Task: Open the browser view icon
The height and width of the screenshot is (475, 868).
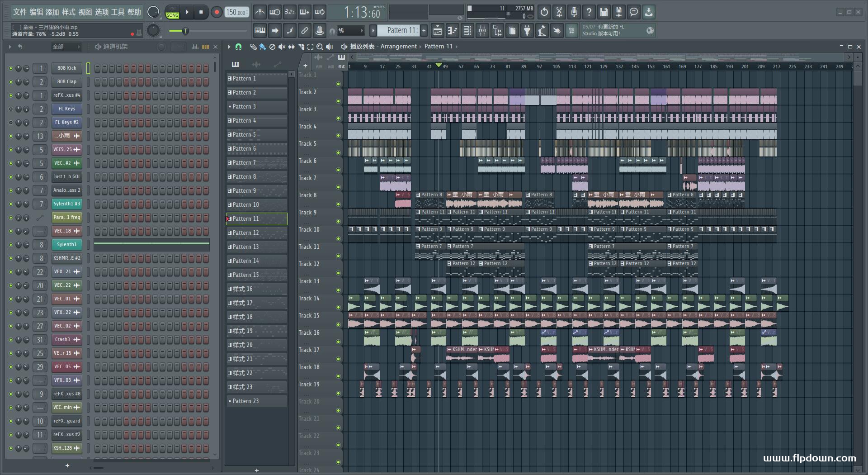Action: 497,31
